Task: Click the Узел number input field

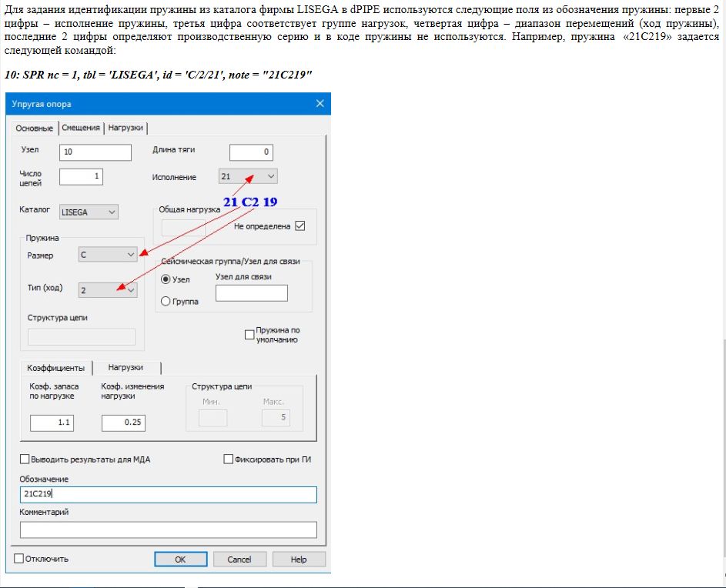Action: [95, 152]
